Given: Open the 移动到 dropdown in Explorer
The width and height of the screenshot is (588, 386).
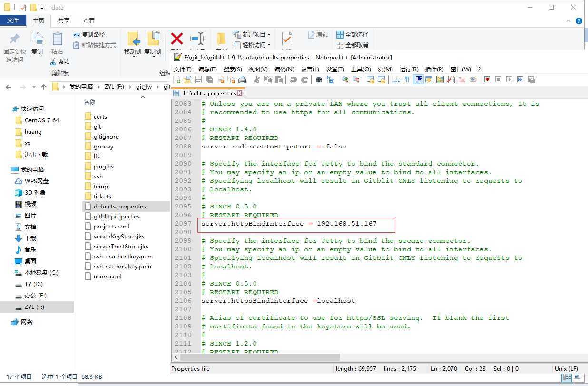Looking at the screenshot, I should tap(133, 56).
